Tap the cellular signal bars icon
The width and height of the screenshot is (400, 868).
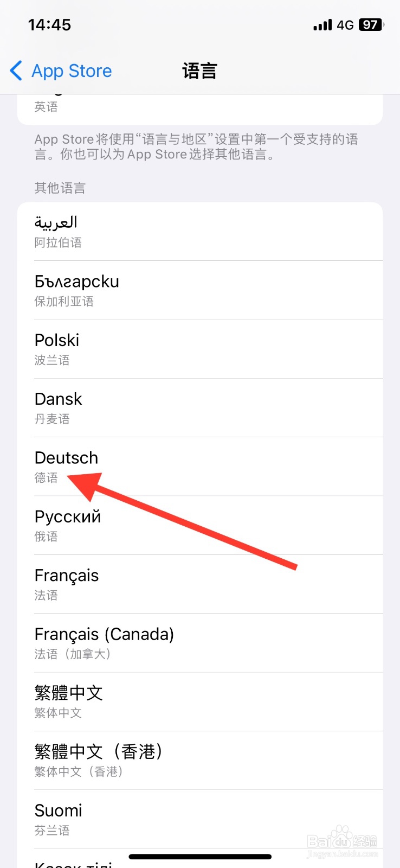pyautogui.click(x=322, y=25)
